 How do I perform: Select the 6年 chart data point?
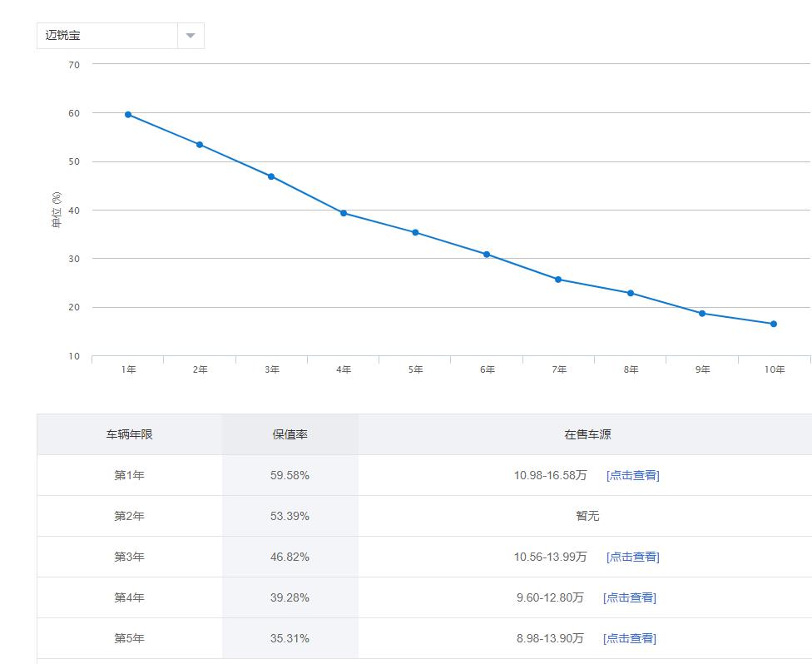tap(487, 255)
